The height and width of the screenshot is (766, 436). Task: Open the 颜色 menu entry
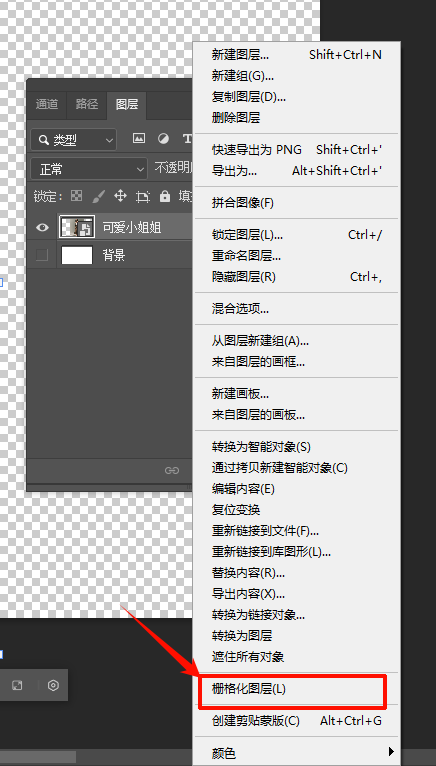coord(297,753)
